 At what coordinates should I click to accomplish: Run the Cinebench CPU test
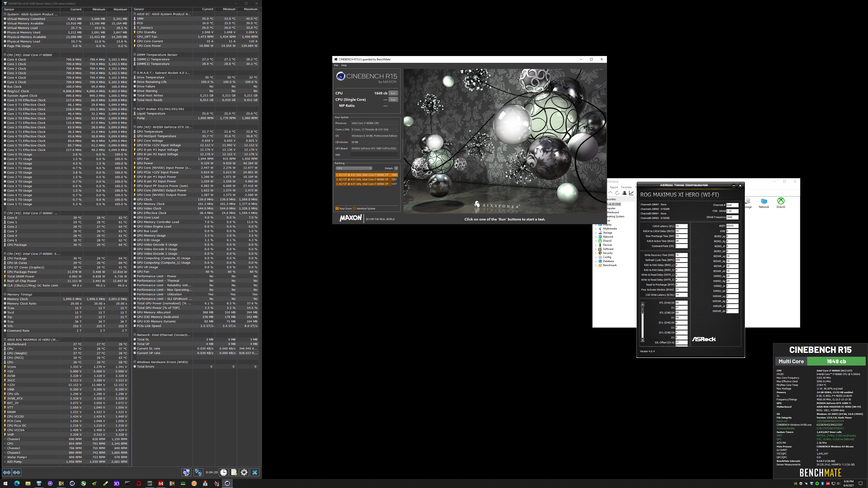click(393, 93)
